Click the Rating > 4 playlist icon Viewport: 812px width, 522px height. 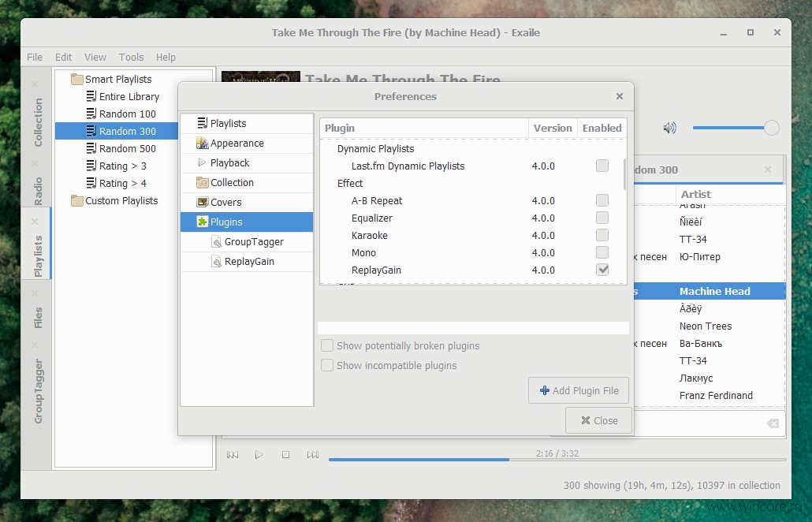(91, 183)
